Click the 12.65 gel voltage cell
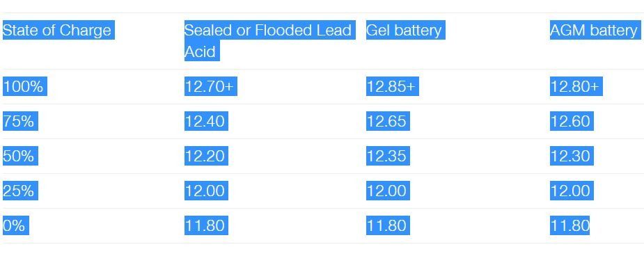Viewport: 644px width, 256px height. (388, 121)
